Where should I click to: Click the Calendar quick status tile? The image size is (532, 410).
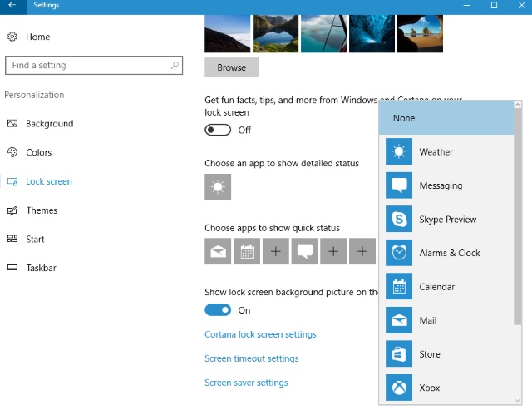[x=247, y=251]
